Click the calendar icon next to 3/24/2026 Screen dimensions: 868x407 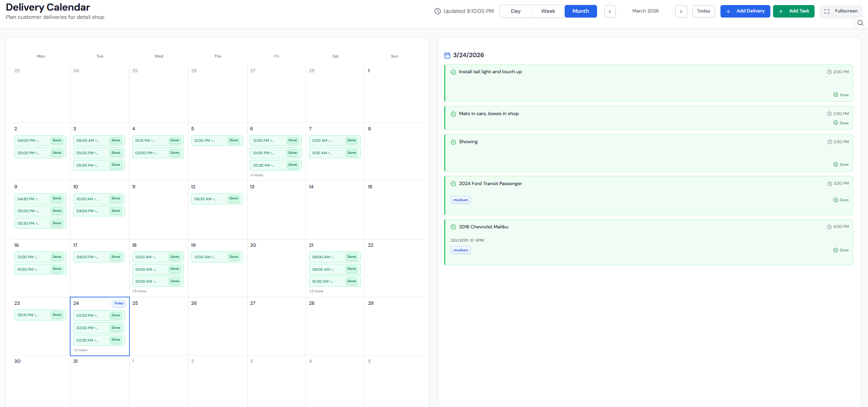[447, 55]
